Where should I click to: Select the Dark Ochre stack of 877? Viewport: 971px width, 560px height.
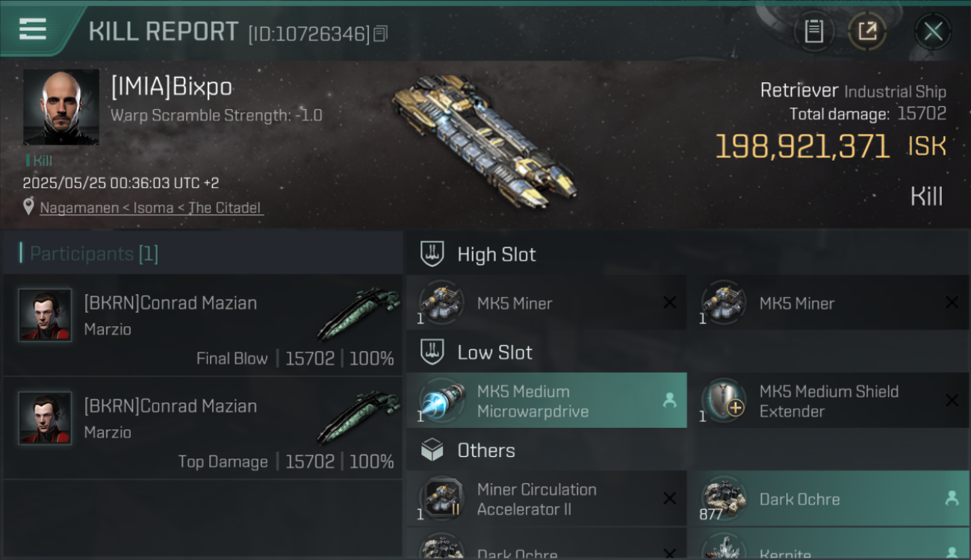[829, 499]
